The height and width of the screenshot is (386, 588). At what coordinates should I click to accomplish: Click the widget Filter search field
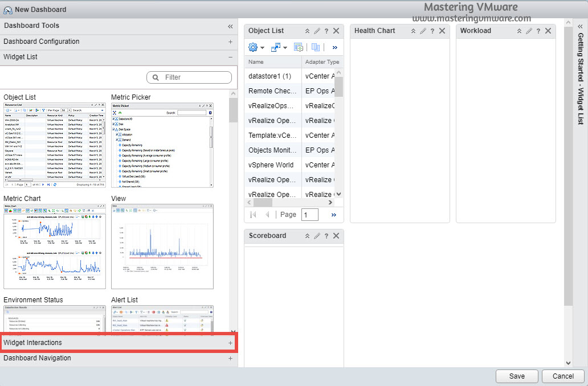189,77
